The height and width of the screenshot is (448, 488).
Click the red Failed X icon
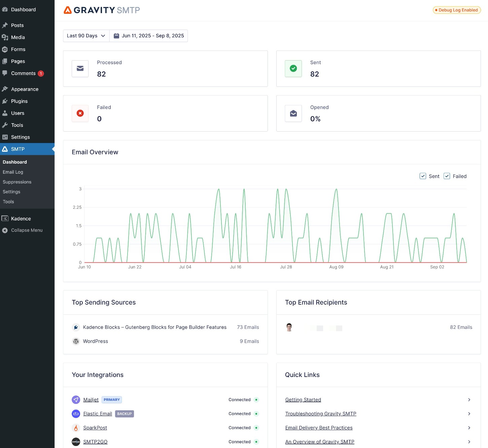tap(80, 113)
